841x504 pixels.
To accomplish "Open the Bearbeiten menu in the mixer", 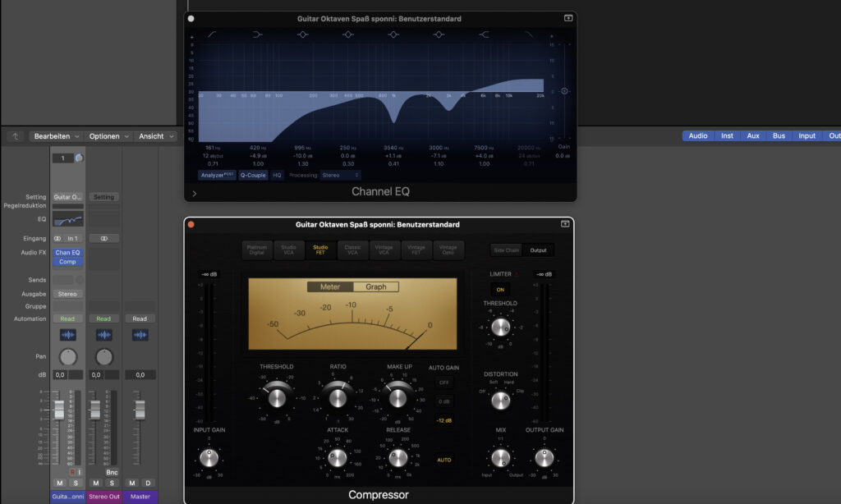I will (x=57, y=136).
